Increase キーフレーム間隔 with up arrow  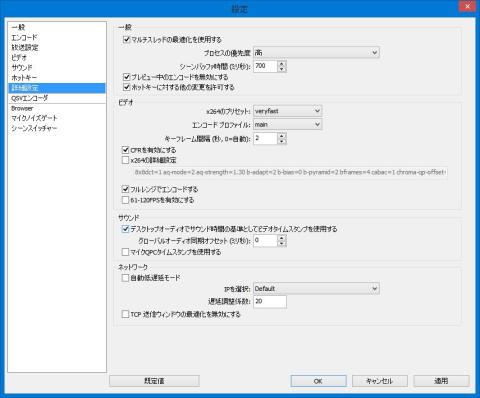coord(282,135)
